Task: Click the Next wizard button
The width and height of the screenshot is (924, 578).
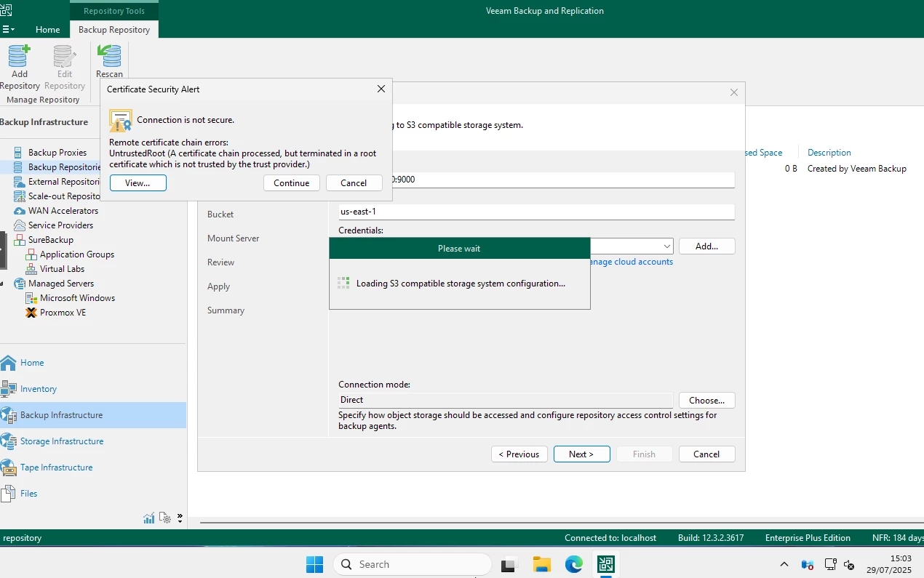Action: [581, 454]
